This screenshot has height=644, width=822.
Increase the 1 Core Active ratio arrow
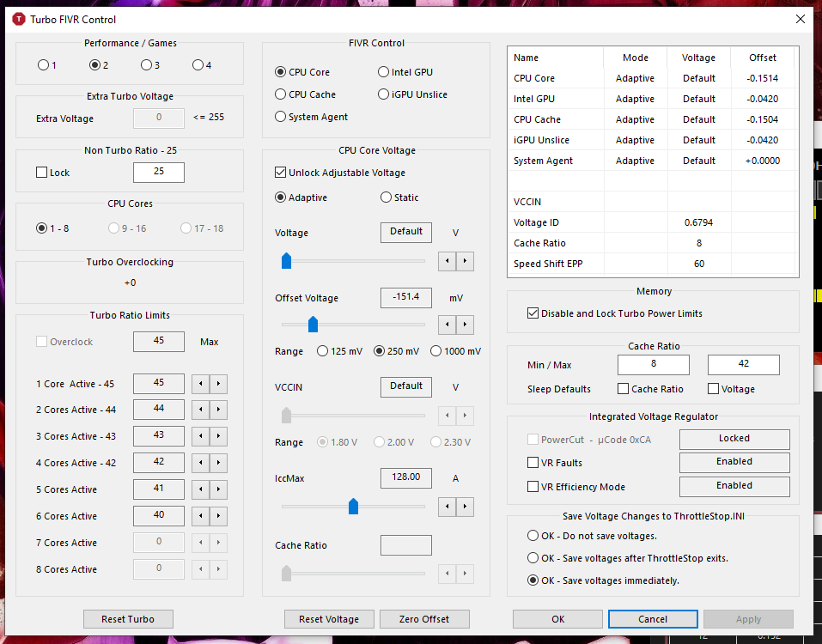point(218,384)
